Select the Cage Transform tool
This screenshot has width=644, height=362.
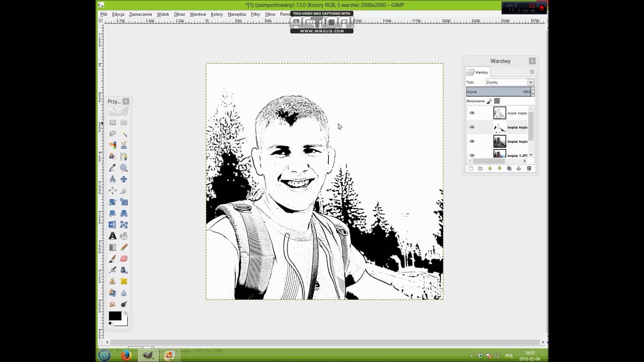coord(124,225)
